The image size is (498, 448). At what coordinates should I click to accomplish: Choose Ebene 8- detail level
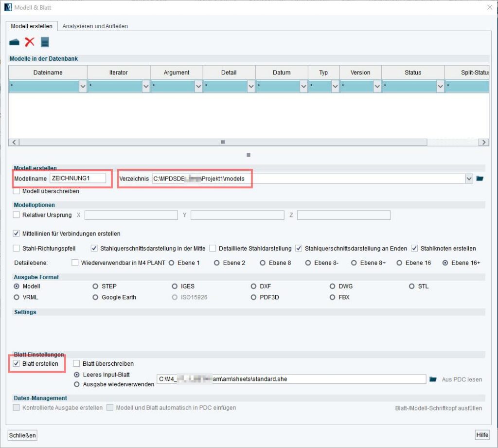308,263
